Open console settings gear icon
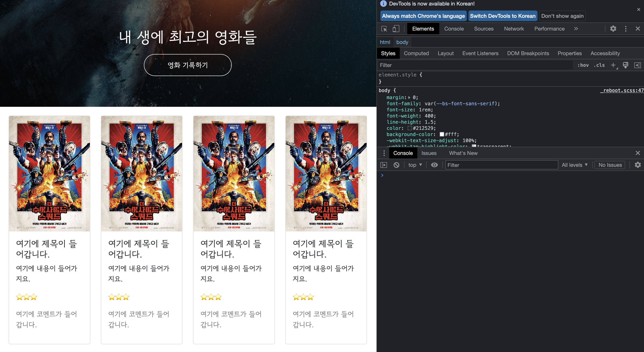 coord(638,165)
